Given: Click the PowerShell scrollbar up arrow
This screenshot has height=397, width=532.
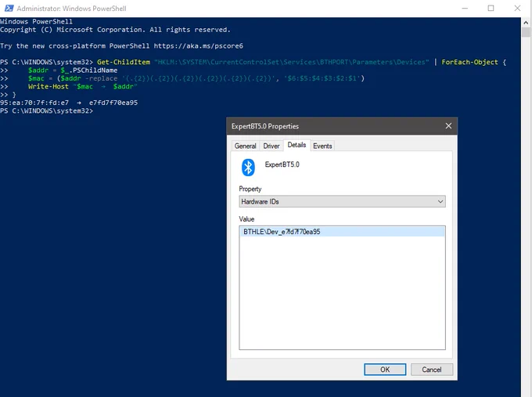Looking at the screenshot, I should [526, 23].
